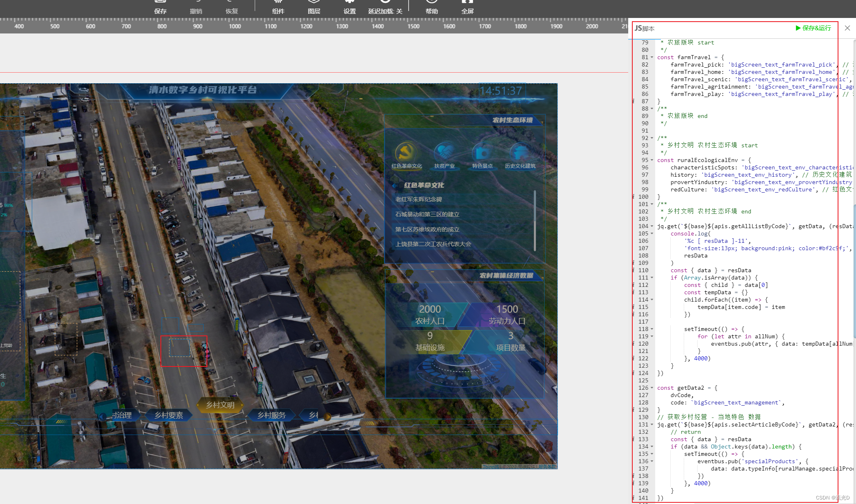Close the JS脚本 script panel
Viewport: 856px width, 504px height.
click(847, 28)
